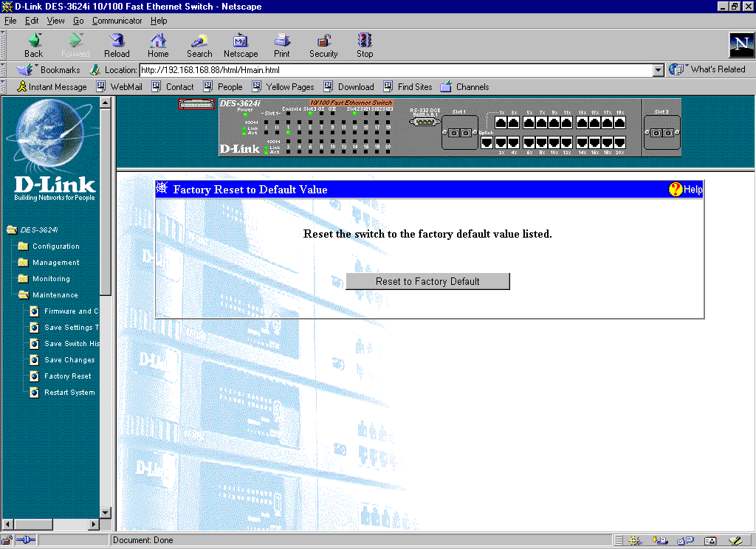The width and height of the screenshot is (756, 549).
Task: Click the sidebar vertical scroll down arrow
Action: click(105, 514)
